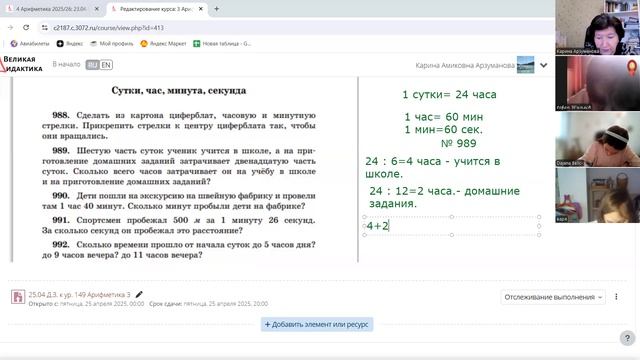
Task: Open the 25.04 Д.З. к ур. 149 link
Action: 80,295
